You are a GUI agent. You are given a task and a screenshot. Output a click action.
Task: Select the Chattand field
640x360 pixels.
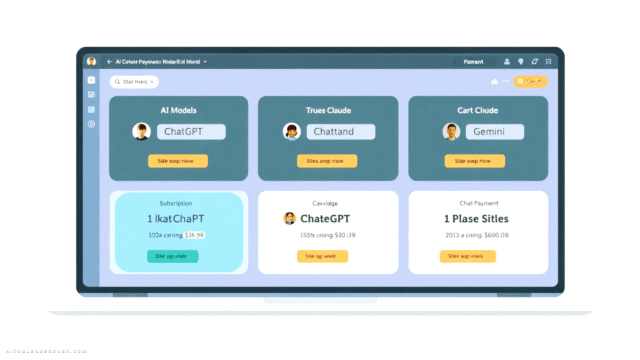coord(341,132)
